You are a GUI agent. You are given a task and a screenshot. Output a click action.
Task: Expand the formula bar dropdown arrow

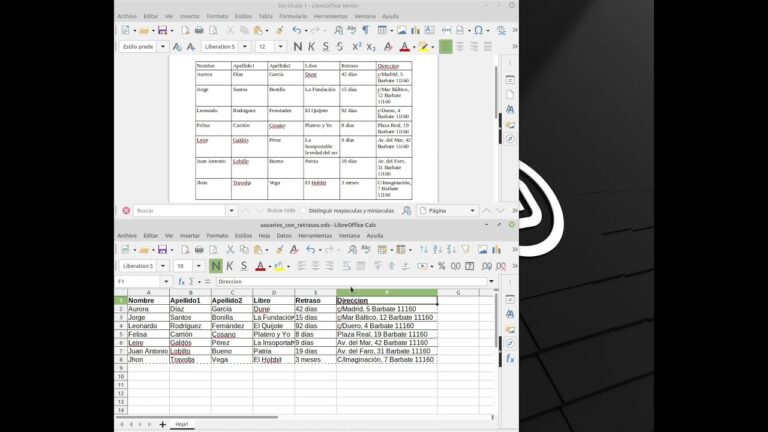pos(491,282)
